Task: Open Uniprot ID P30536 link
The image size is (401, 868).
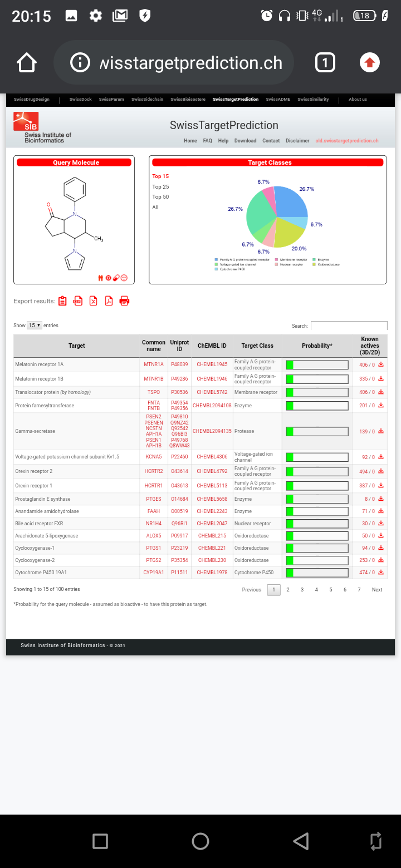Action: (179, 392)
